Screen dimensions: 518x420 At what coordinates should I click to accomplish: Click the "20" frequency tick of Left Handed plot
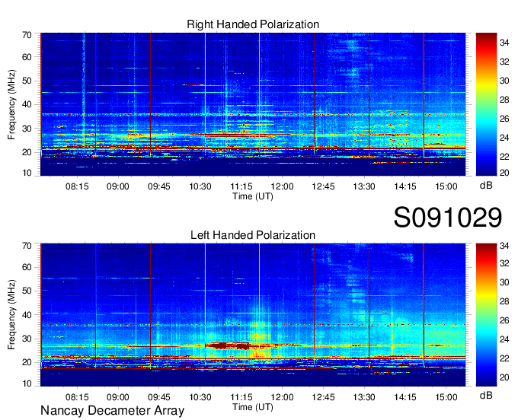pos(27,363)
